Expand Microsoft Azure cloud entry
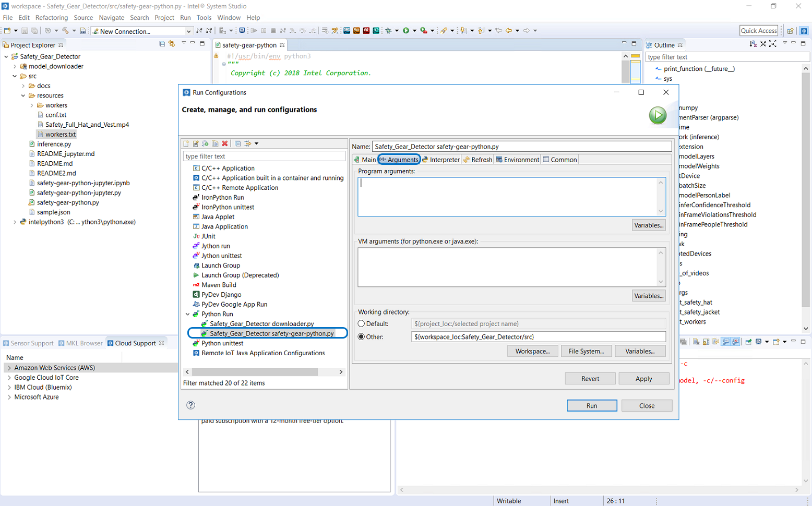 [x=9, y=397]
